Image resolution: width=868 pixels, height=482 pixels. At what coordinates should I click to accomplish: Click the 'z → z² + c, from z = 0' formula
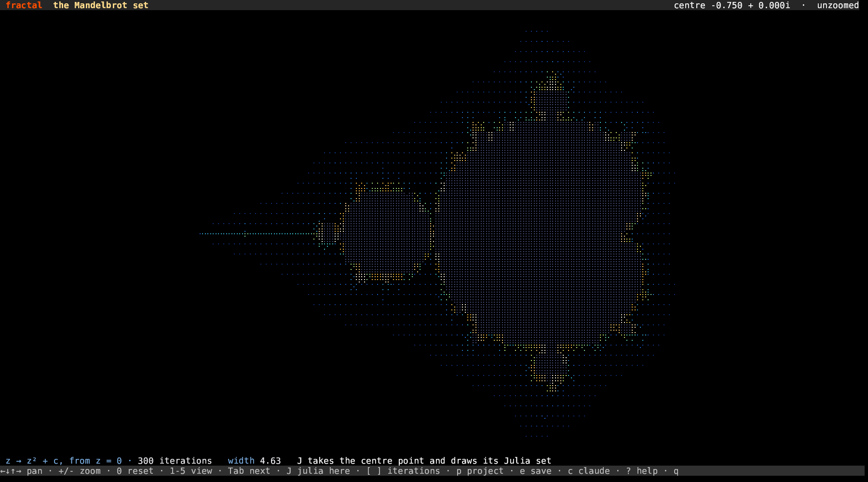(64, 461)
